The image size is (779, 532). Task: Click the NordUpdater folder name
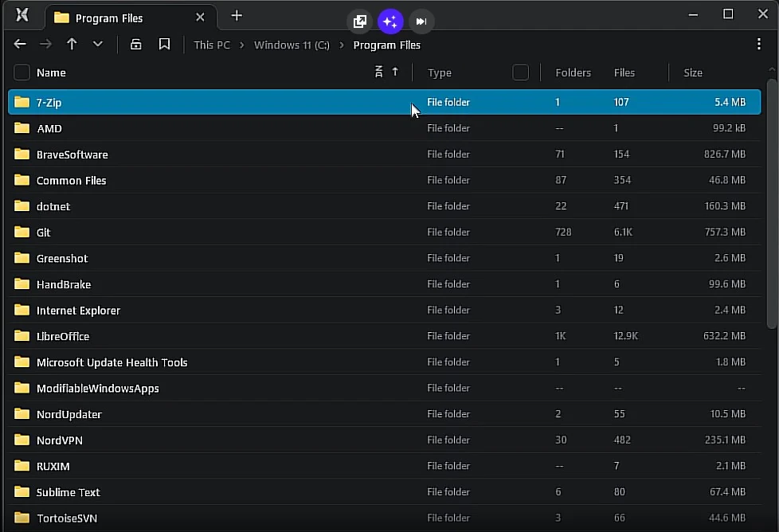[69, 414]
